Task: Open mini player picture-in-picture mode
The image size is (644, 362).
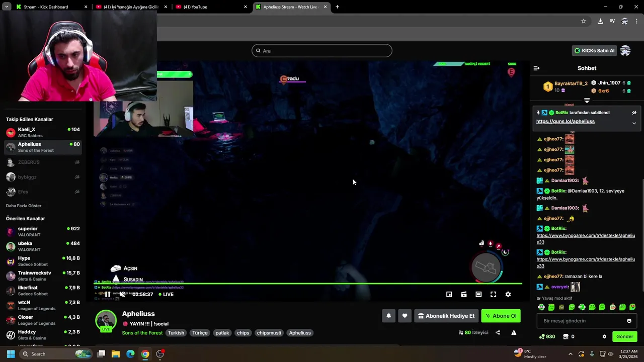Action: (x=449, y=295)
